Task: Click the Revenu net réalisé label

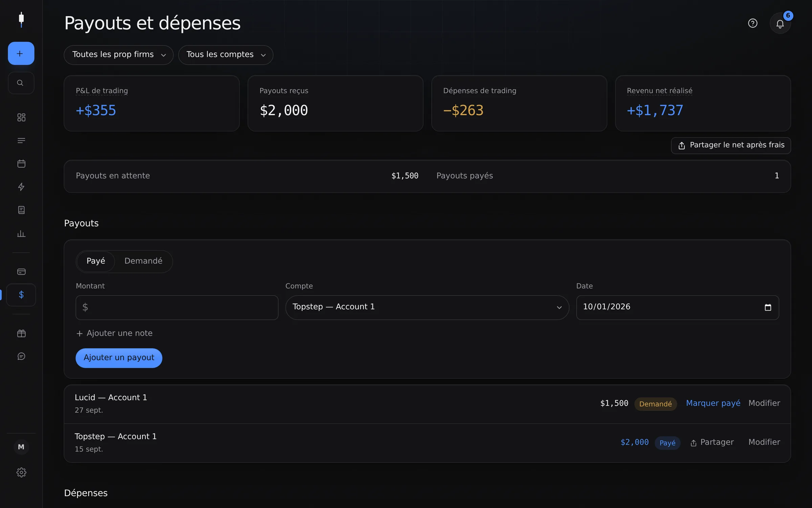Action: [659, 91]
